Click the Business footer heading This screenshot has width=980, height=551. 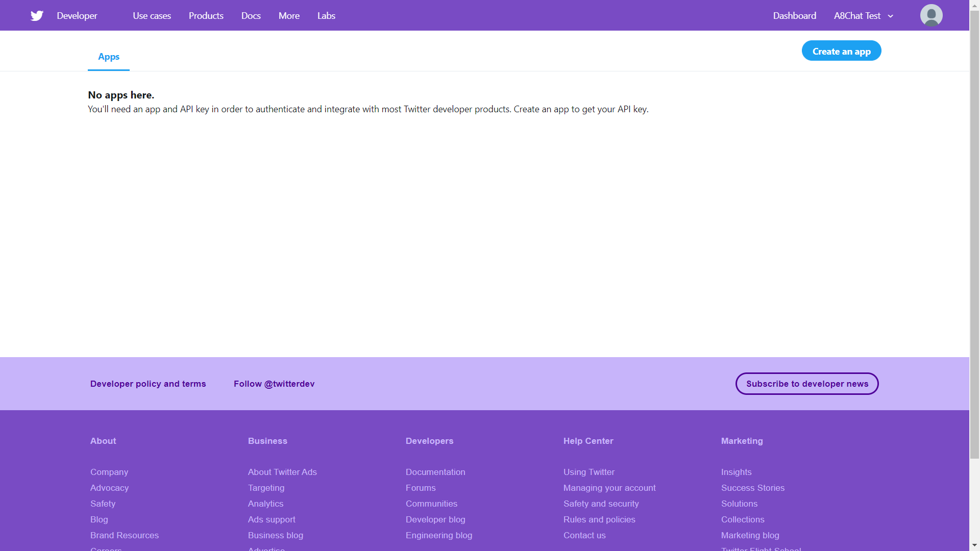(267, 441)
